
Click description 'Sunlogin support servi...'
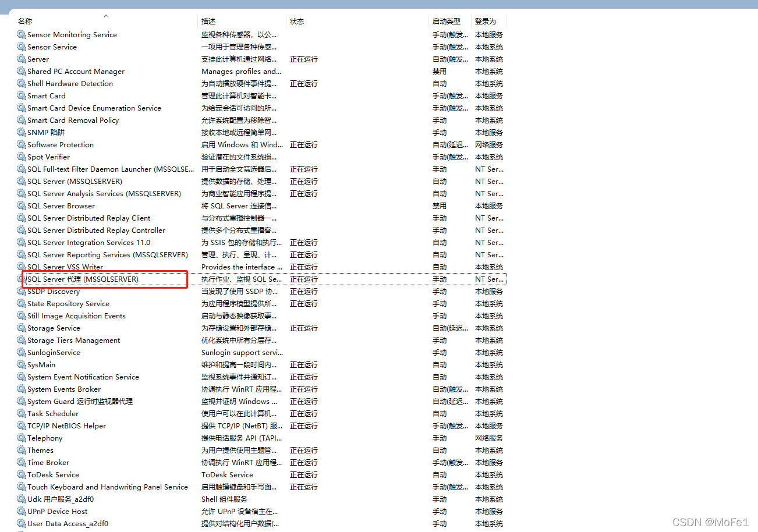[242, 352]
